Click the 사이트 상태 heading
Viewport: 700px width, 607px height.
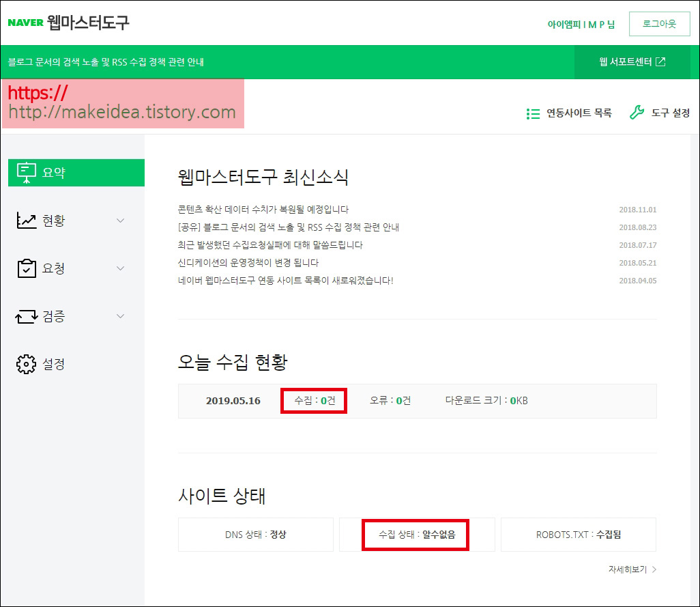[x=222, y=496]
